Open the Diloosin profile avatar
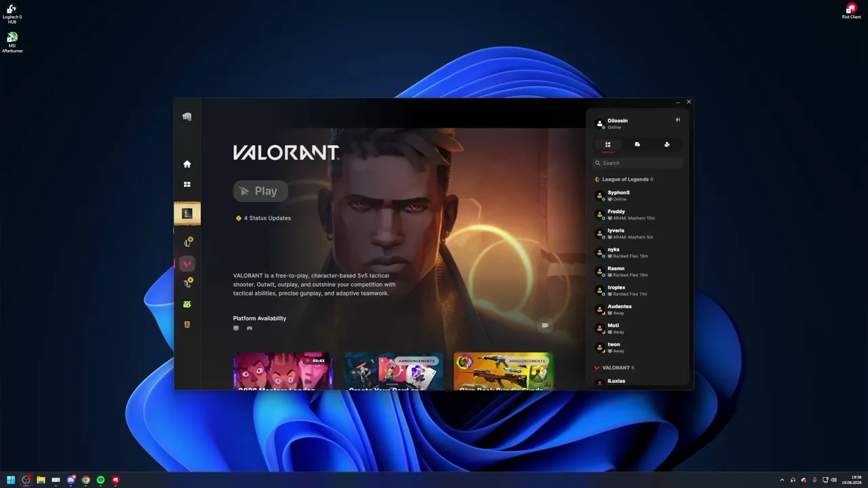The image size is (868, 488). (x=599, y=123)
